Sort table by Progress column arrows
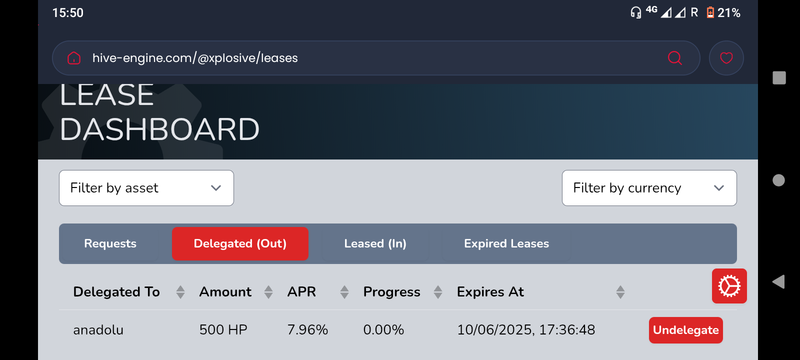The width and height of the screenshot is (800, 360). coord(438,292)
